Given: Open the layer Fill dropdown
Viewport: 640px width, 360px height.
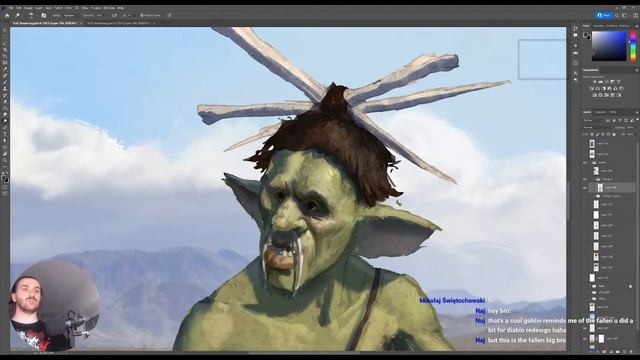Looking at the screenshot, I should coord(631,134).
